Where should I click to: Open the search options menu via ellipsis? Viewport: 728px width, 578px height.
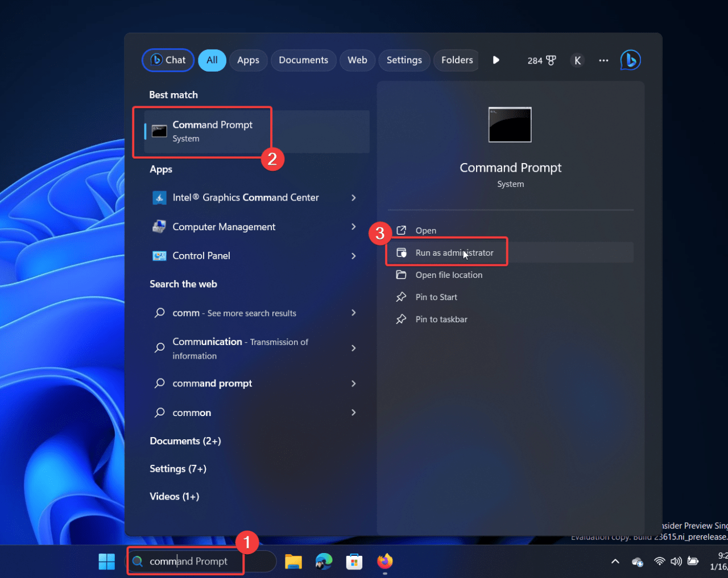point(603,60)
